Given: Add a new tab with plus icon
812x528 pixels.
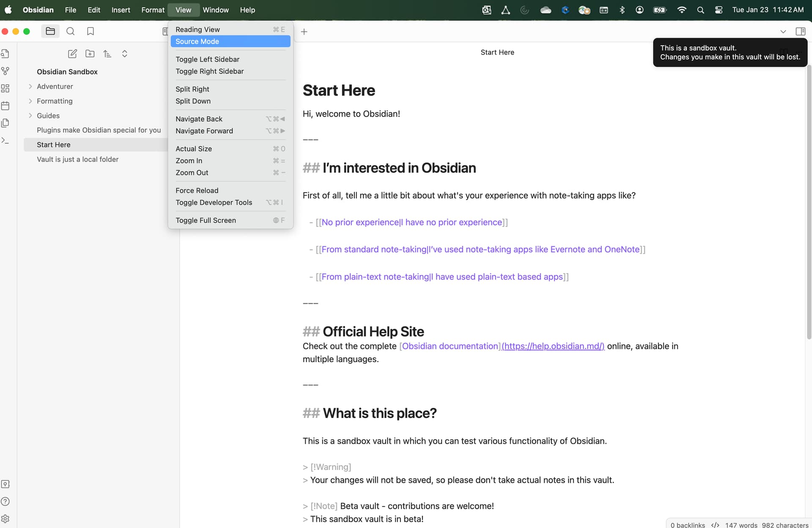Looking at the screenshot, I should [304, 32].
